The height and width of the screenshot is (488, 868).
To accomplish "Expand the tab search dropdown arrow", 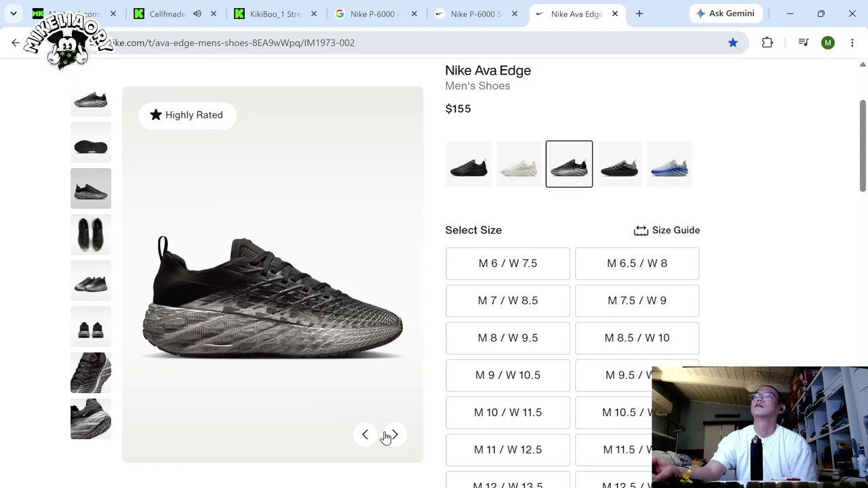I will click(x=13, y=14).
